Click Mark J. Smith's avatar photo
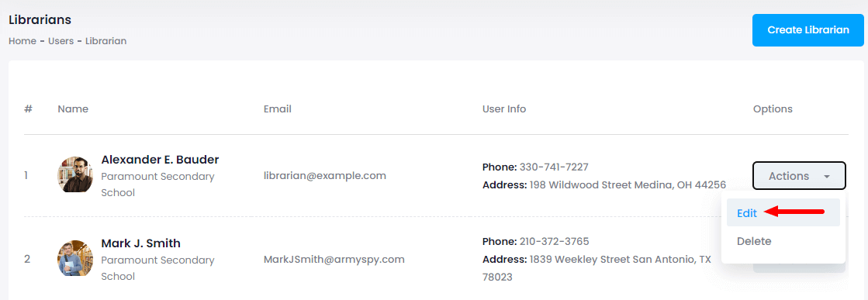This screenshot has width=868, height=300. (75, 258)
